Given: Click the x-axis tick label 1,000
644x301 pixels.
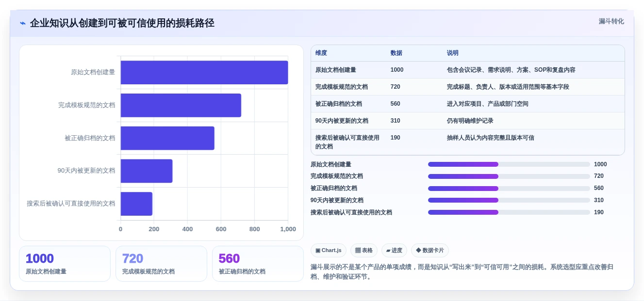Looking at the screenshot, I should point(288,229).
